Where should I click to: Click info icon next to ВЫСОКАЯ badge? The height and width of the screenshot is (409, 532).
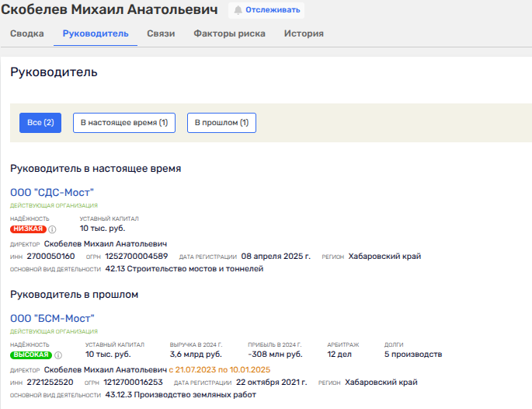[x=58, y=355]
